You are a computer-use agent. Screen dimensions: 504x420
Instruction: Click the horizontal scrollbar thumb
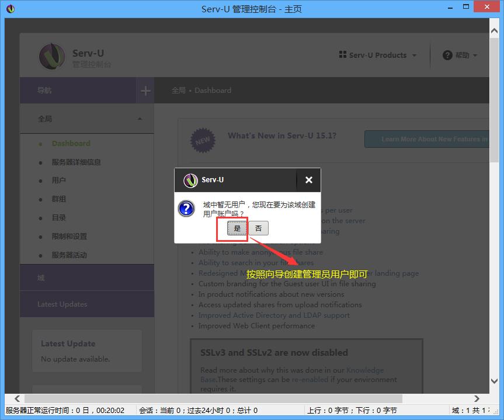pos(213,399)
